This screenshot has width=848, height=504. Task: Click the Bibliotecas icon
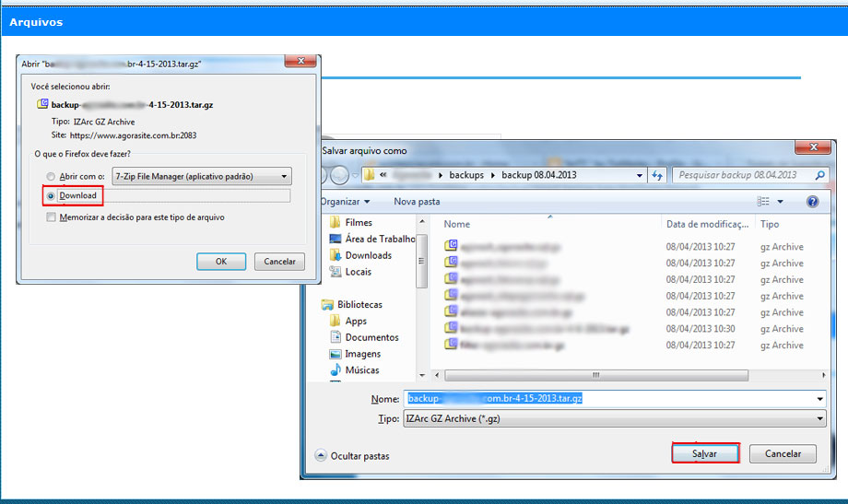click(x=327, y=304)
